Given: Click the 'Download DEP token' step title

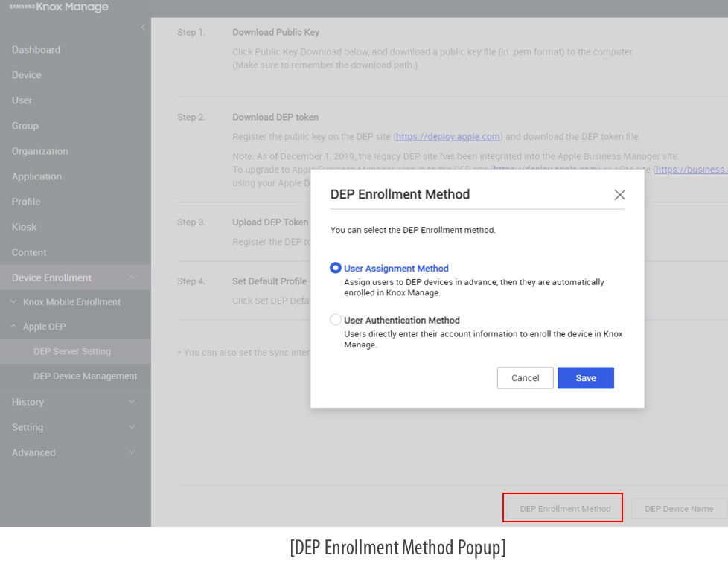Looking at the screenshot, I should 275,118.
